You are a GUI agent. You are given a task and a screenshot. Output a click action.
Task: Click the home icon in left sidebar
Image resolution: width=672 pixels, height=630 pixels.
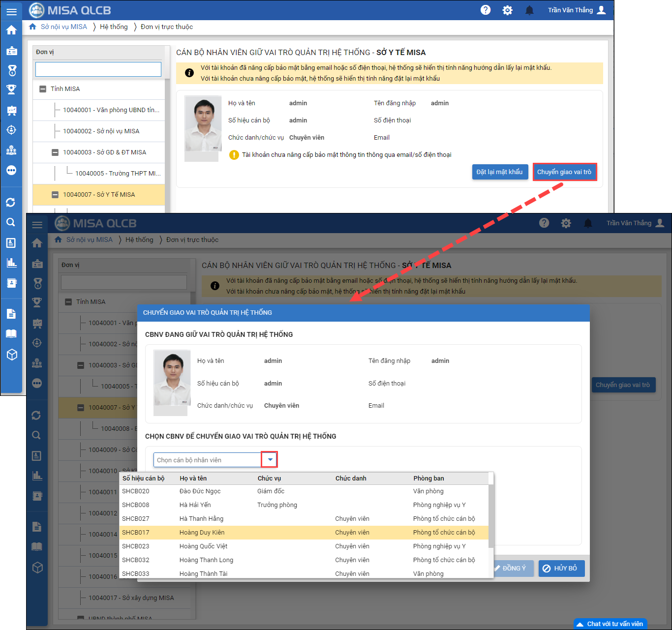pos(11,30)
